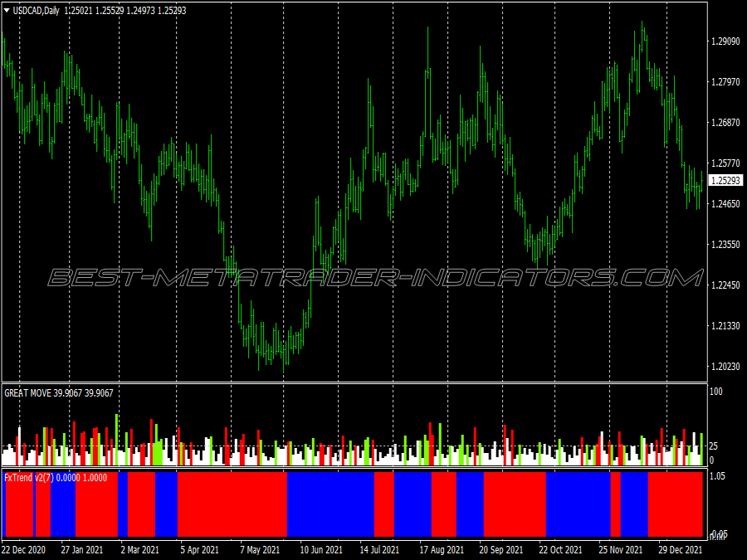Image resolution: width=747 pixels, height=560 pixels.
Task: Click the 1.29090 price axis label
Action: 725,41
